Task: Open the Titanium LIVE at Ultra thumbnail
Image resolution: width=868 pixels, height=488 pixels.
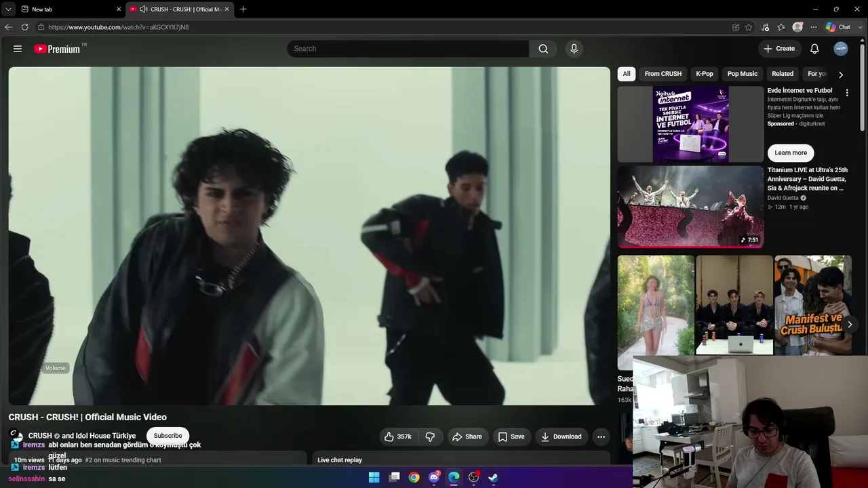Action: coord(690,207)
